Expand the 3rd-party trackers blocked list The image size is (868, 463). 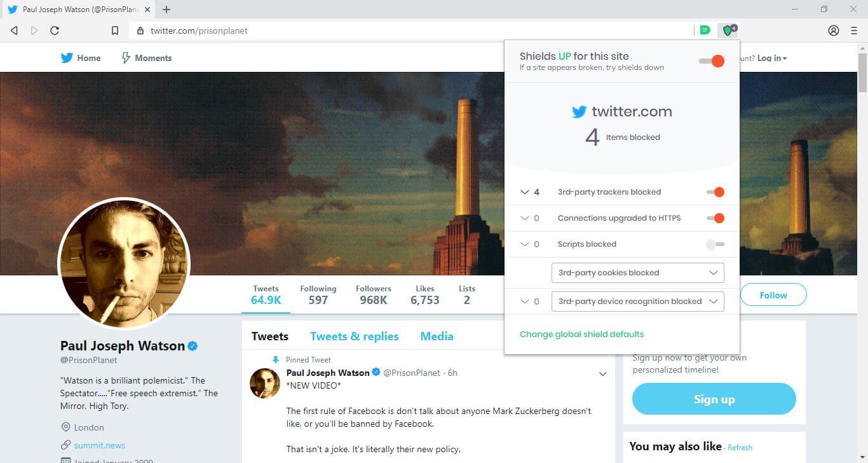point(524,192)
